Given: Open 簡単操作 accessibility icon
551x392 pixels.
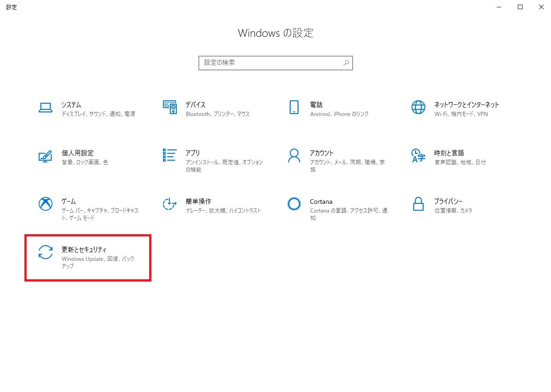Looking at the screenshot, I should pos(169,205).
